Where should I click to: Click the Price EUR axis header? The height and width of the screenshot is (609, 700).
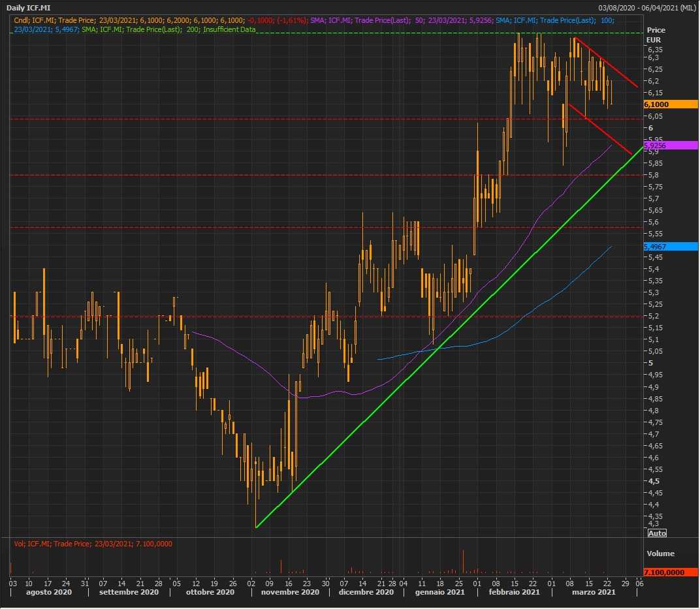tap(656, 35)
